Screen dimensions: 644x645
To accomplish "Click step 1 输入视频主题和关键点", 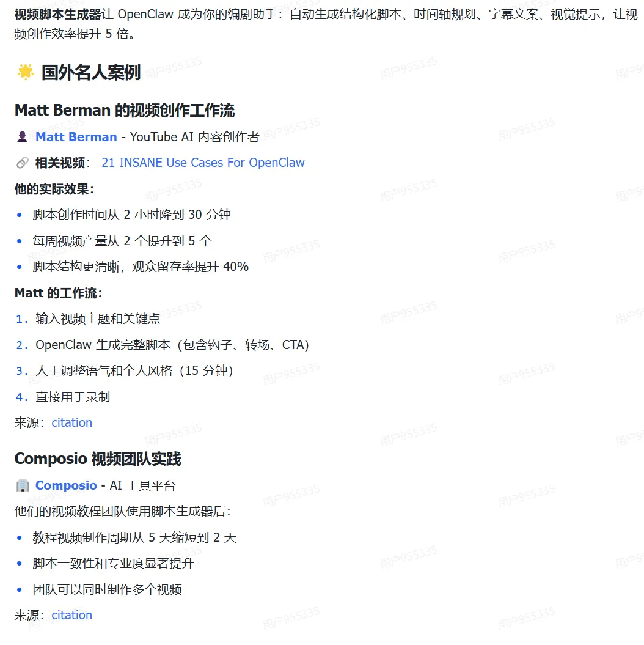I will pos(98,319).
